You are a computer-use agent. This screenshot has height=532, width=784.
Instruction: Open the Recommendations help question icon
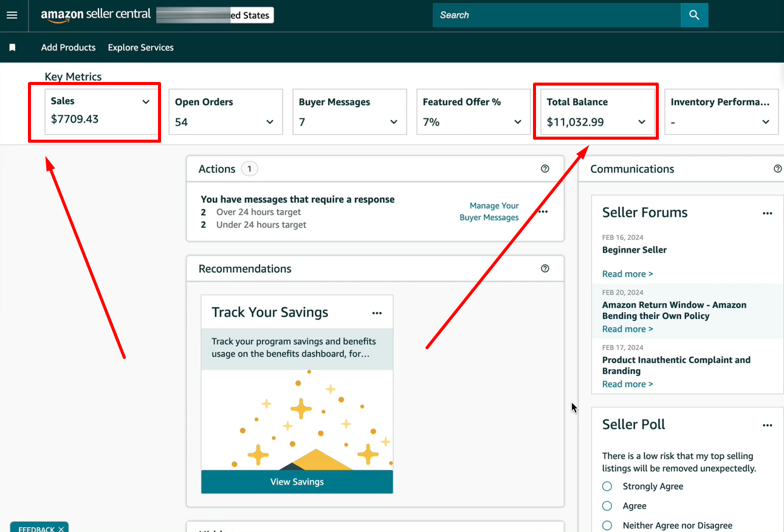pyautogui.click(x=545, y=268)
